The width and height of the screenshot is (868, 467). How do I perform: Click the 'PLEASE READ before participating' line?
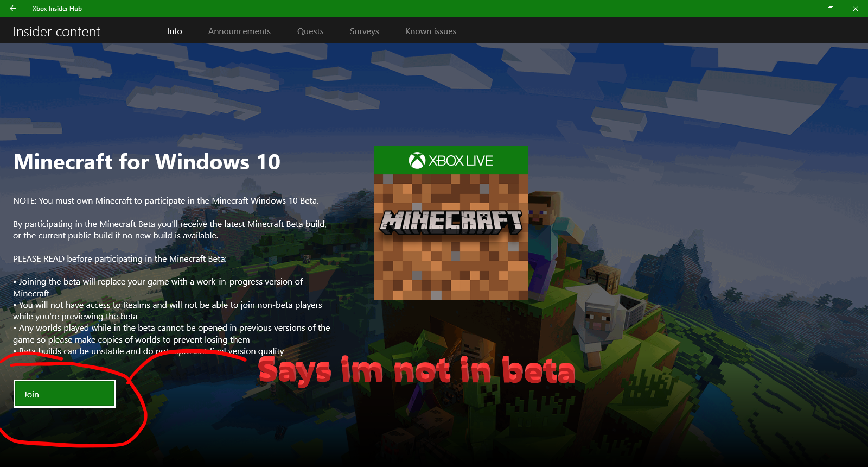tap(120, 259)
